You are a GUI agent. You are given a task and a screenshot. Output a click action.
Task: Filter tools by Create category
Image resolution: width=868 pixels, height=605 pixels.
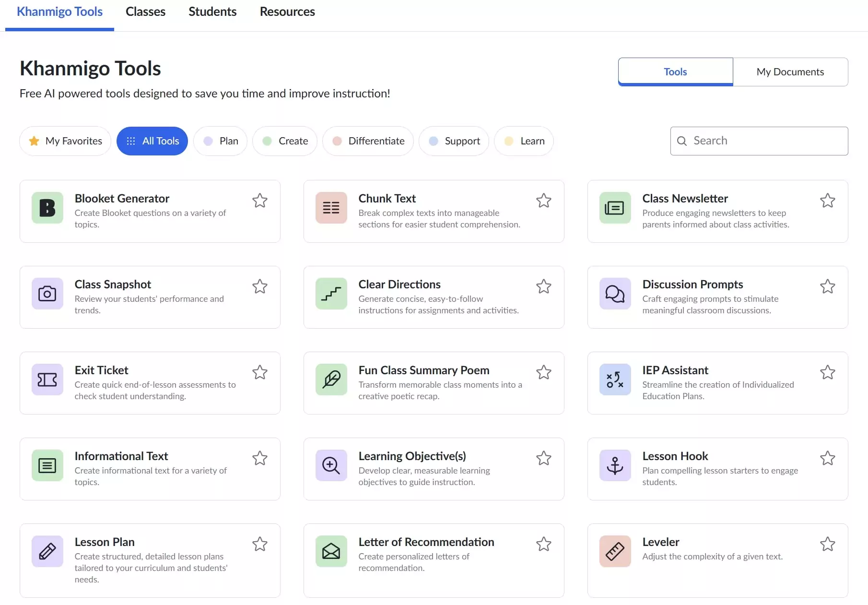[285, 141]
